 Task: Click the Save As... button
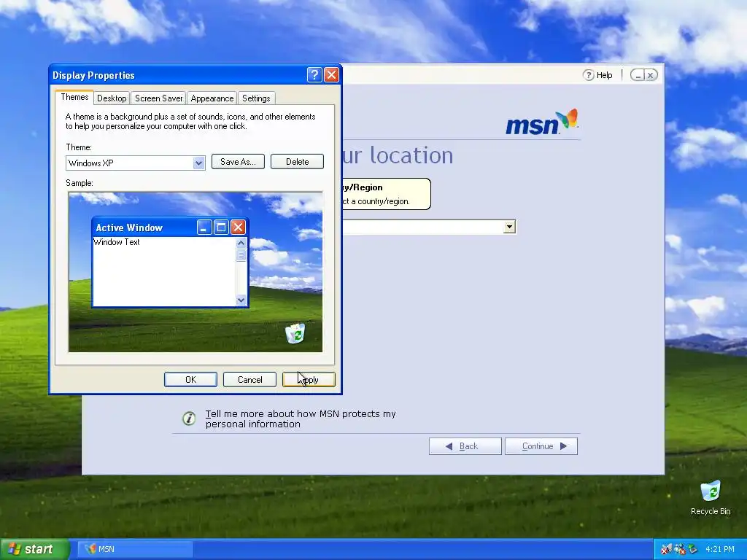(239, 161)
